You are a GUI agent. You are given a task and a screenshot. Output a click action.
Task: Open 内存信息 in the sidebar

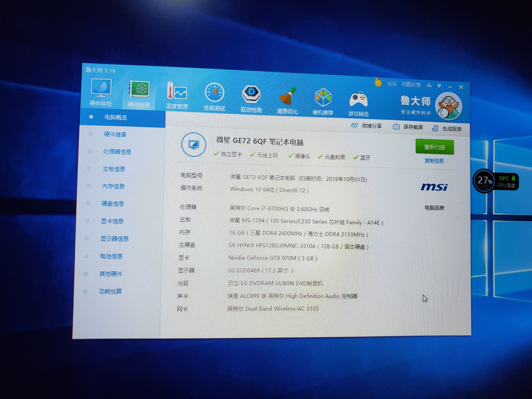113,186
